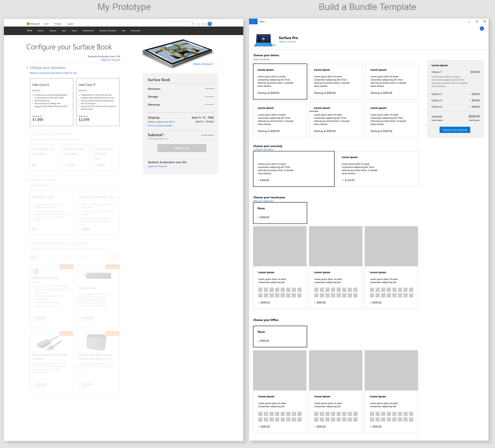Click Apply for discount below Add to cart
The width and height of the screenshot is (495, 448).
157,166
